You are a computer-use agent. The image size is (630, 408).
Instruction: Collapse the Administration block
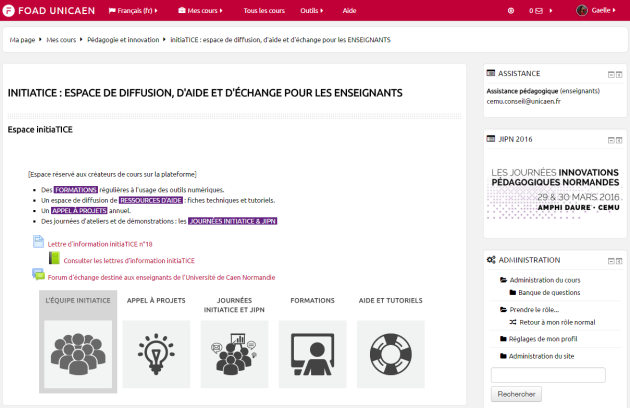coord(611,260)
